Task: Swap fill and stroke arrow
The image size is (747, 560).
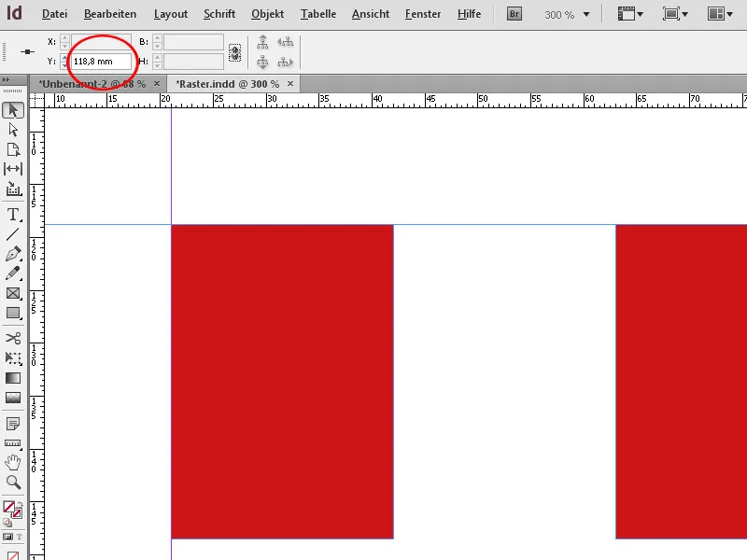Action: [20, 505]
